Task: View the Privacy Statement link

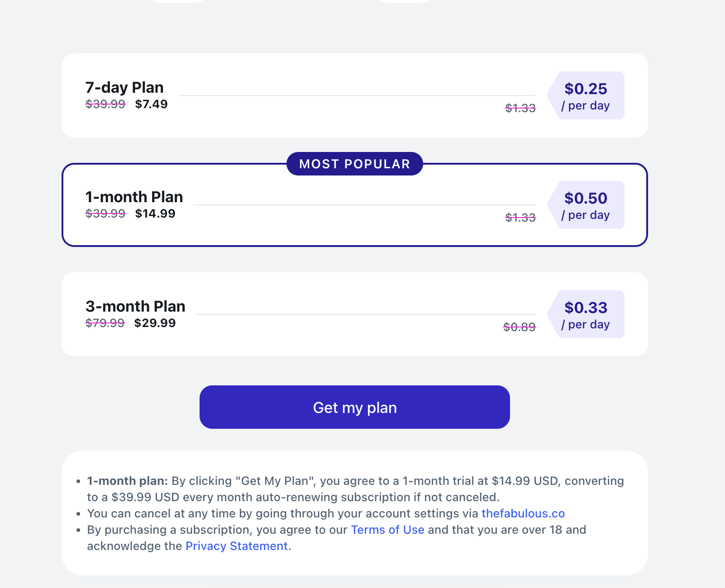Action: tap(237, 546)
